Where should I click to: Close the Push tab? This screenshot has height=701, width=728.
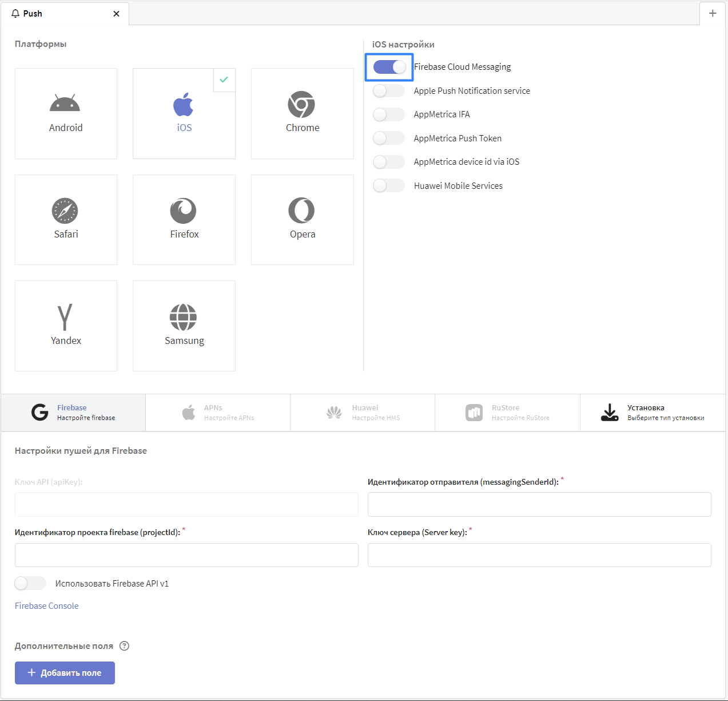(x=117, y=14)
